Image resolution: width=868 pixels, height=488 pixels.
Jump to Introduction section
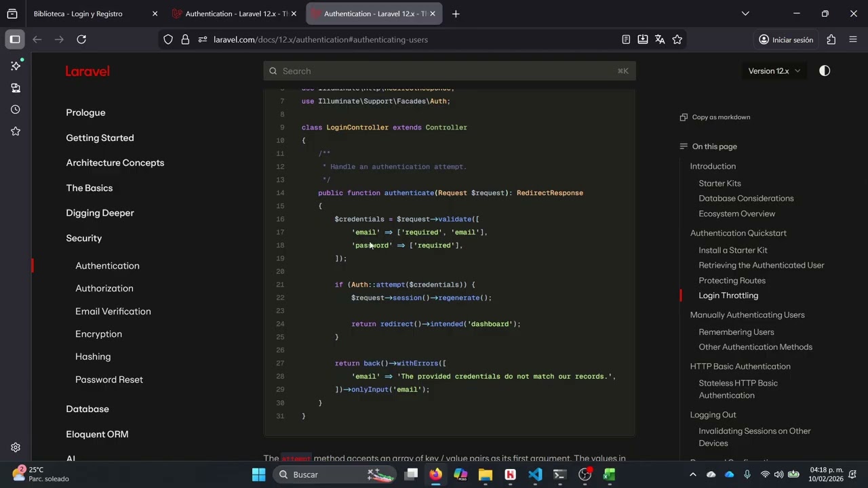coord(713,166)
